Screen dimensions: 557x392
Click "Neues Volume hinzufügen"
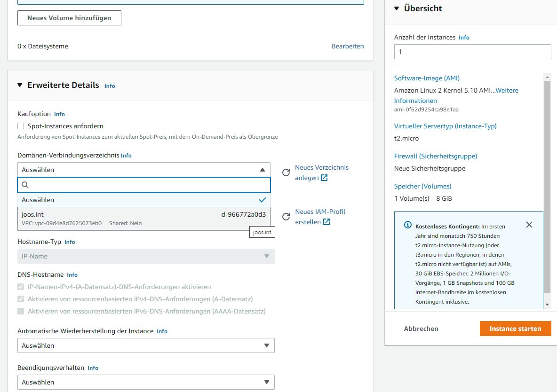tap(69, 17)
